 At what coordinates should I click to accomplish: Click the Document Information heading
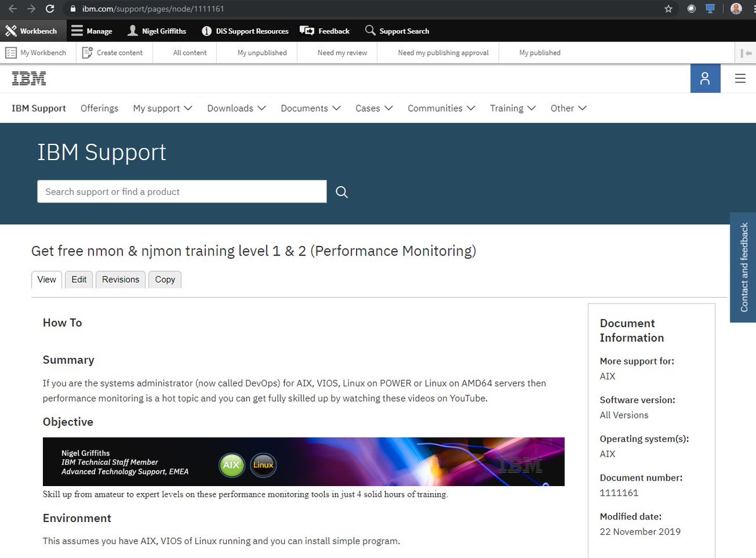[x=632, y=330]
